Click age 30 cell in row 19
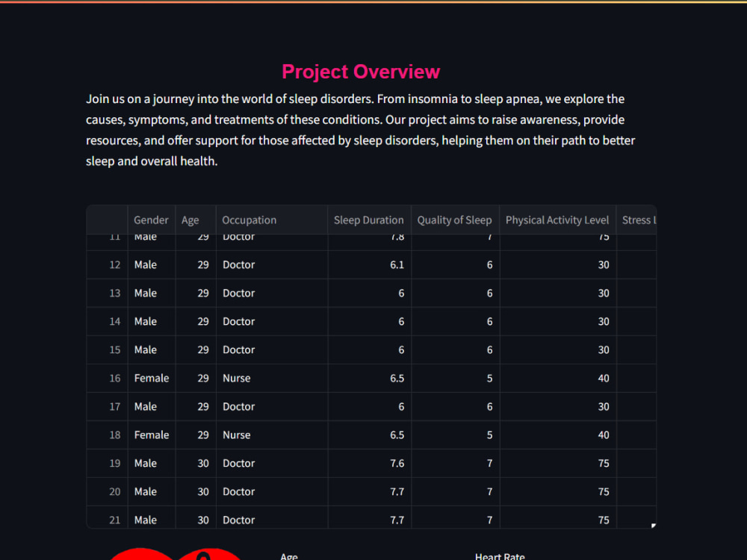Screen dimensions: 747x560 196,464
